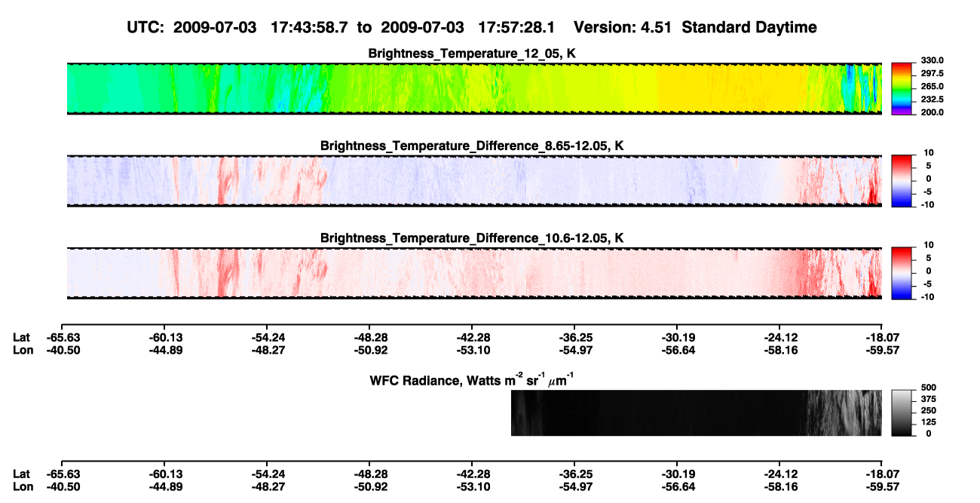
Task: Click the 297.5 colorbar tick label
Action: [933, 73]
